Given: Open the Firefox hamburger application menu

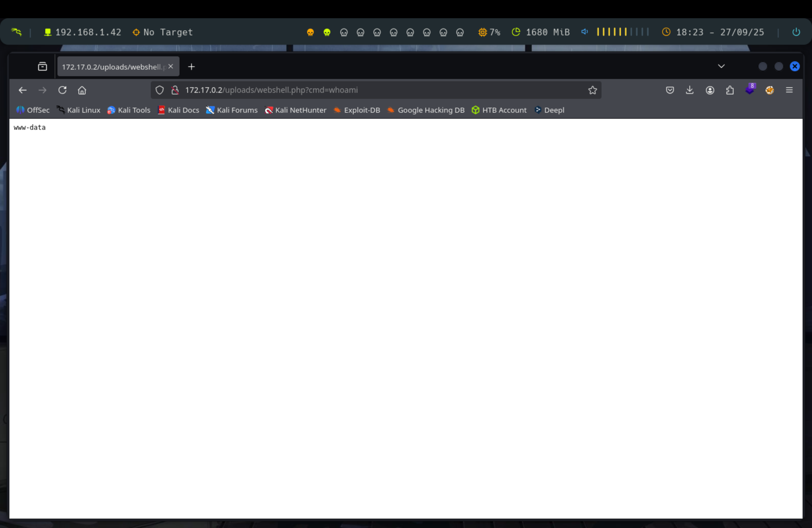Looking at the screenshot, I should coord(789,90).
